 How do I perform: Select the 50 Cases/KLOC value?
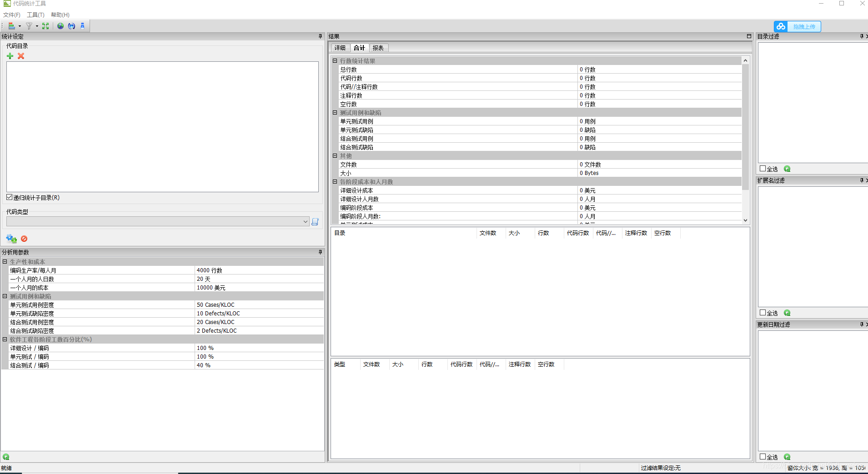click(x=259, y=304)
